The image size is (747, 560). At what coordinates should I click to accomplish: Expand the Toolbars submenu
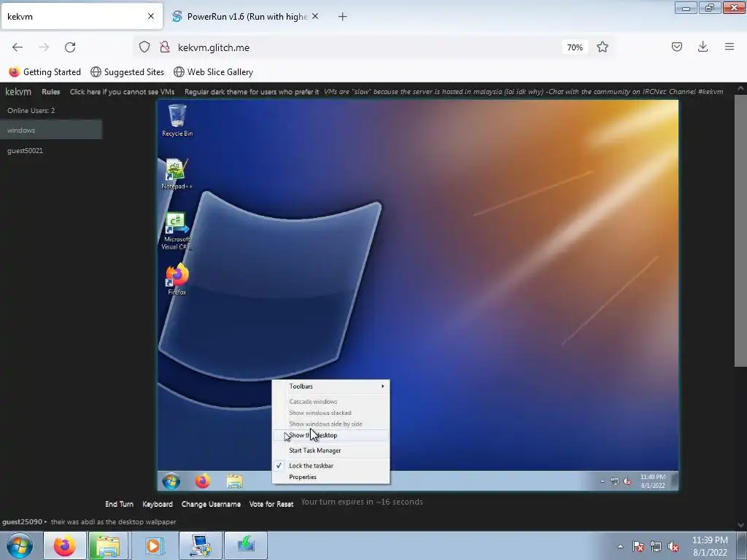click(x=330, y=386)
